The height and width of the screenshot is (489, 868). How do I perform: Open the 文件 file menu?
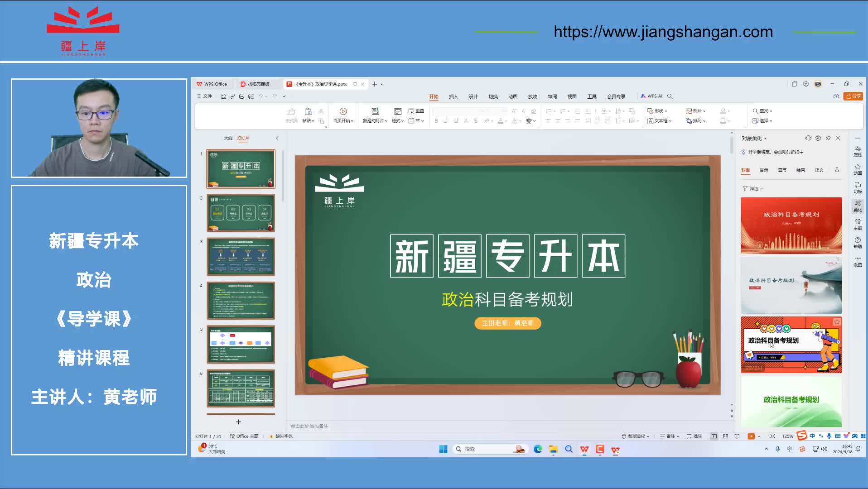[204, 96]
